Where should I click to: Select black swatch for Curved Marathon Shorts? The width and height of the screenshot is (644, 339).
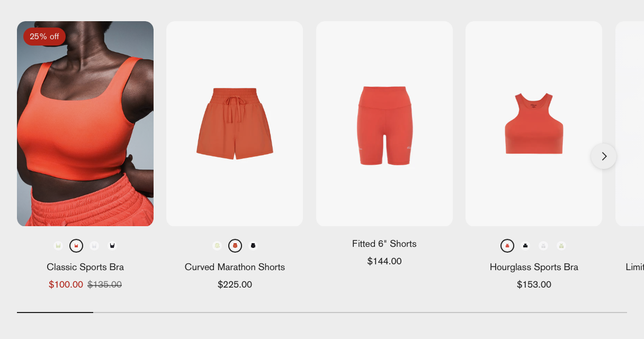[253, 246]
